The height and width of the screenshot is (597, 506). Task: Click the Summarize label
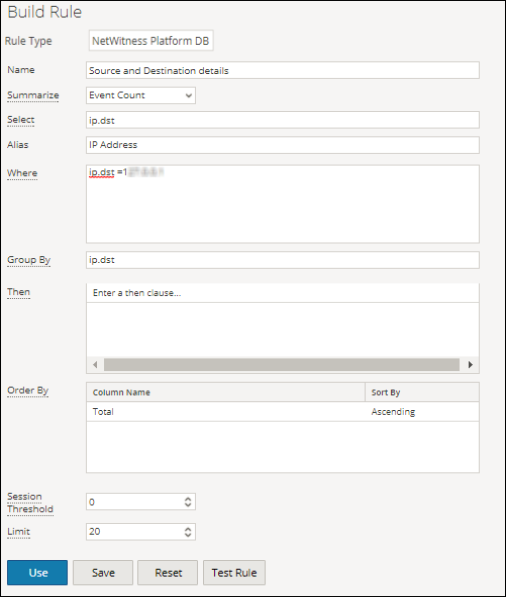(33, 95)
